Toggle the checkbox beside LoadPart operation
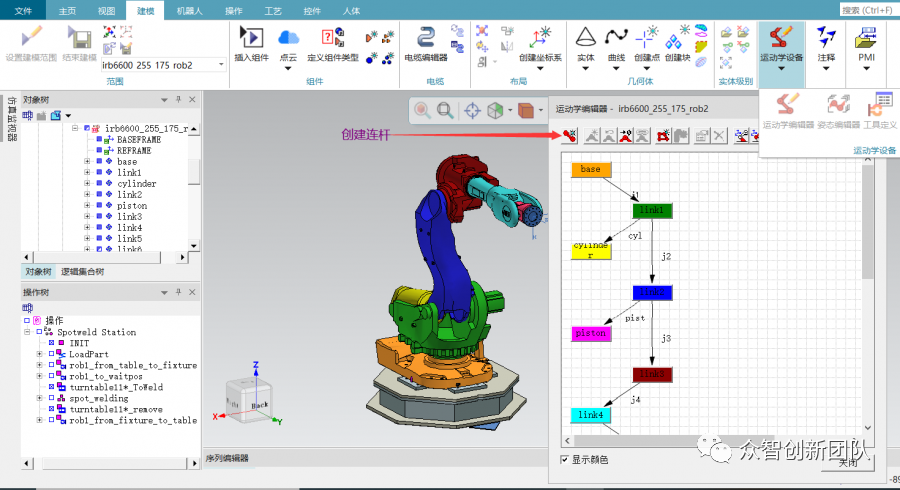This screenshot has height=490, width=900. 51,354
